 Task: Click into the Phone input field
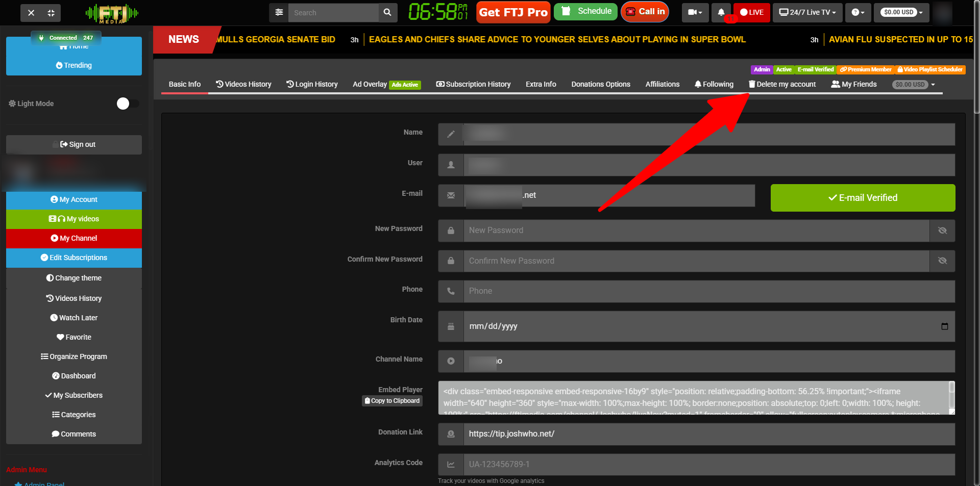point(708,291)
